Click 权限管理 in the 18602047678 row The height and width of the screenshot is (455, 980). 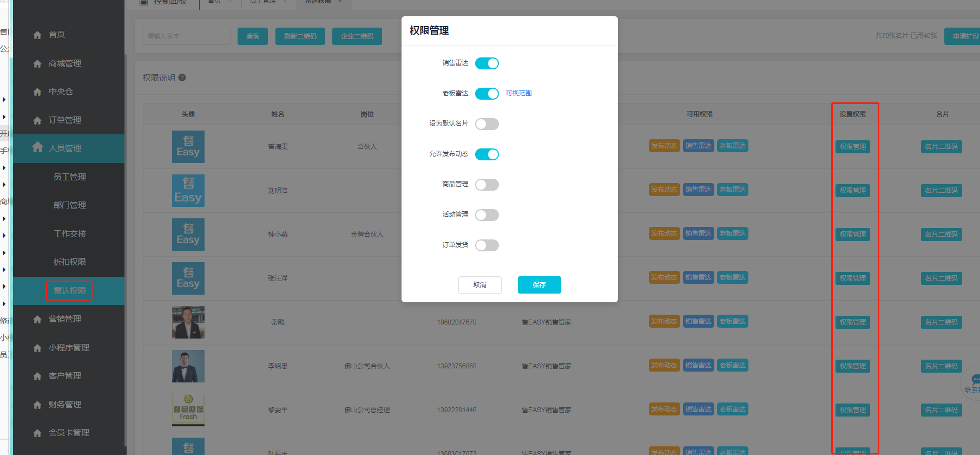pyautogui.click(x=853, y=322)
